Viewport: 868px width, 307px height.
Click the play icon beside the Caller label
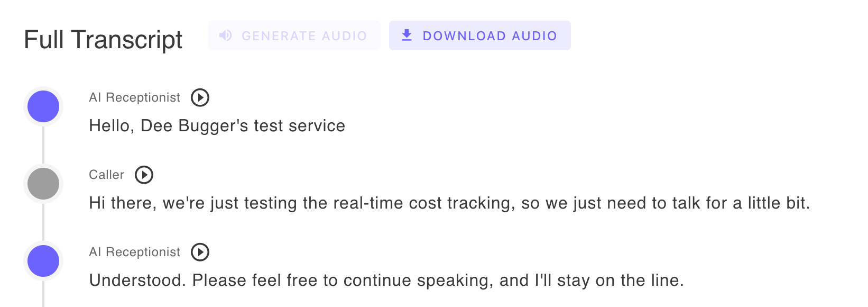coord(143,175)
